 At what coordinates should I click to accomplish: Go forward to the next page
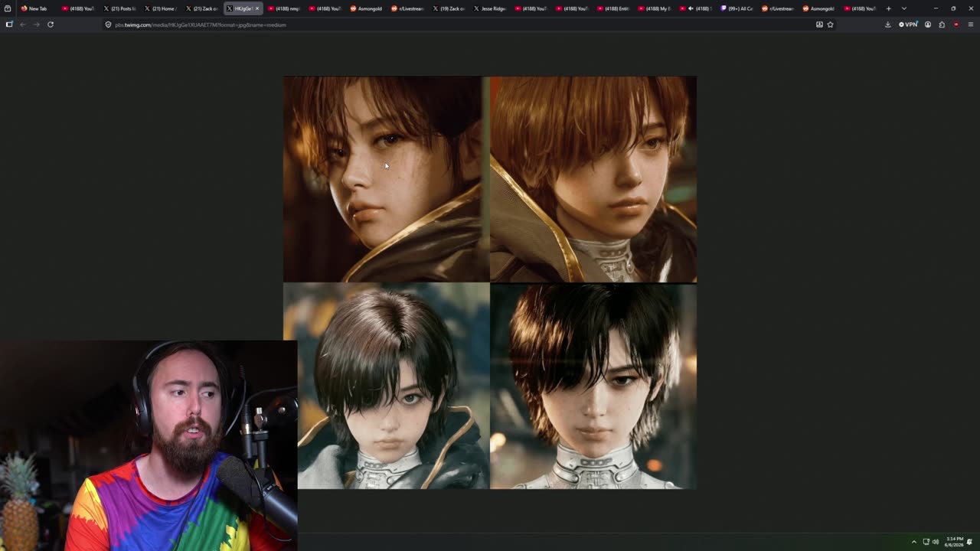click(36, 24)
